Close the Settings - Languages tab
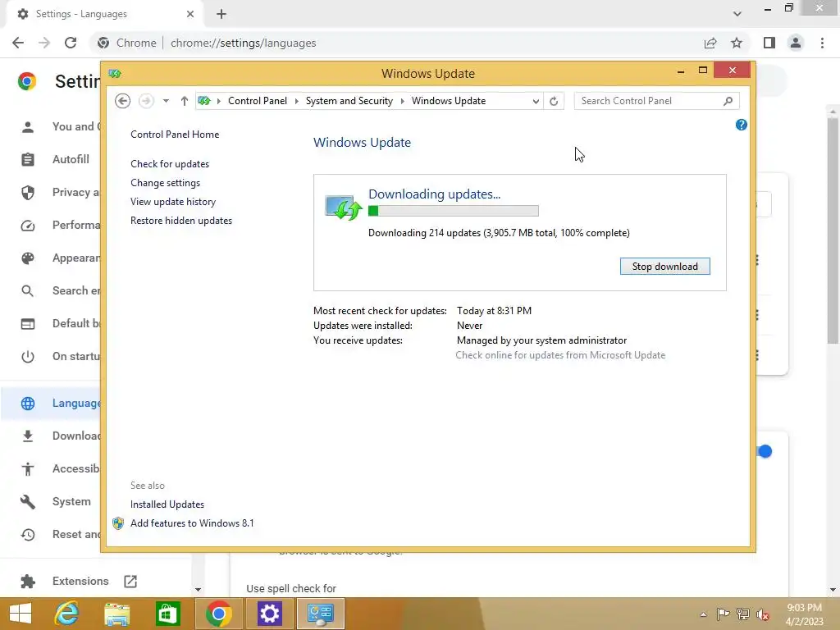 190,14
